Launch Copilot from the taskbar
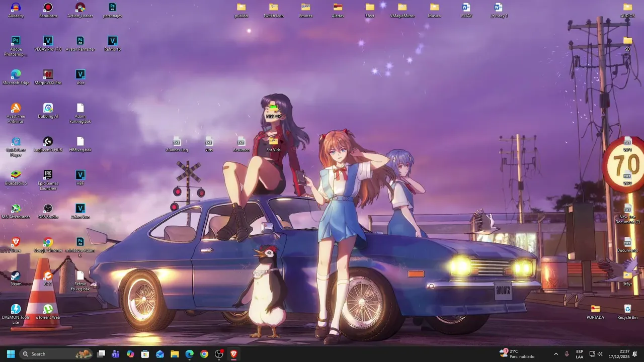The image size is (644, 362). [130, 354]
